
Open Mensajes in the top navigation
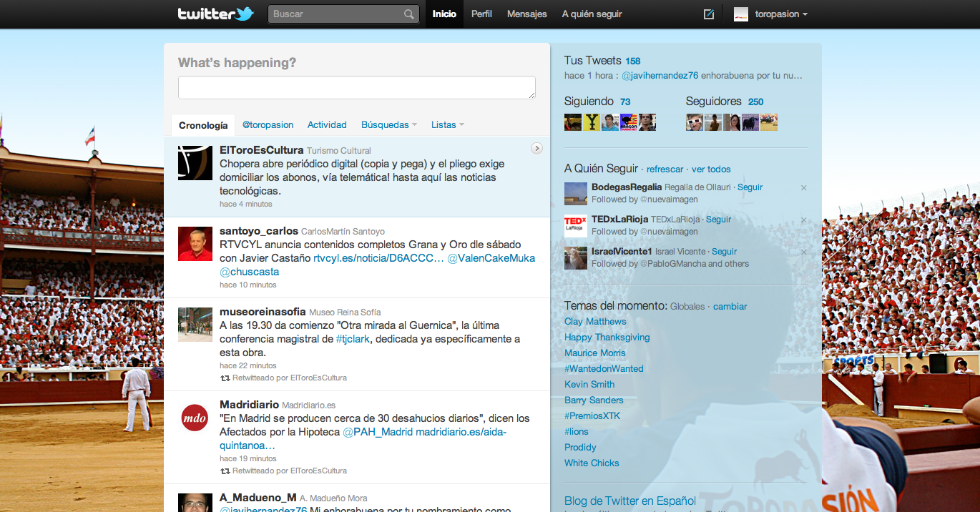pos(526,14)
